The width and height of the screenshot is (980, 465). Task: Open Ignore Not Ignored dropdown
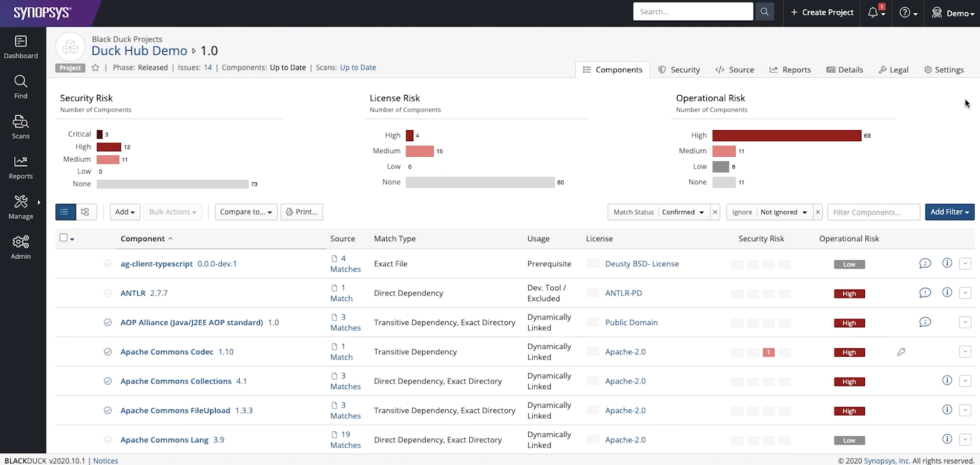[x=784, y=212]
